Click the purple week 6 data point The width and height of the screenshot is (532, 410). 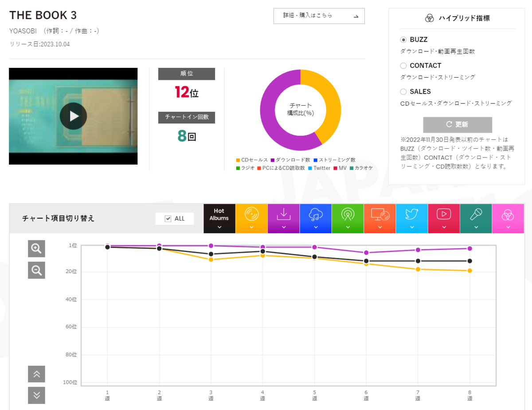coord(366,252)
